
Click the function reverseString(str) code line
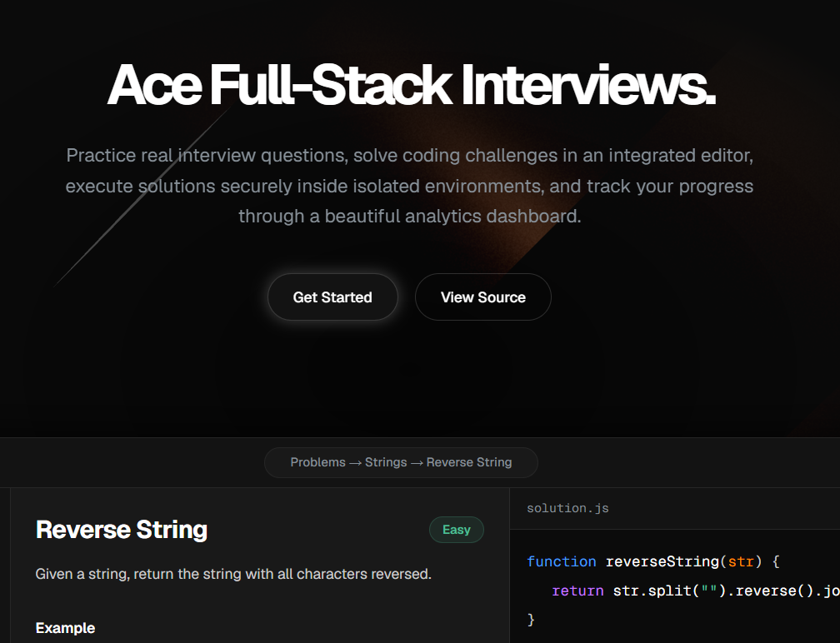653,561
